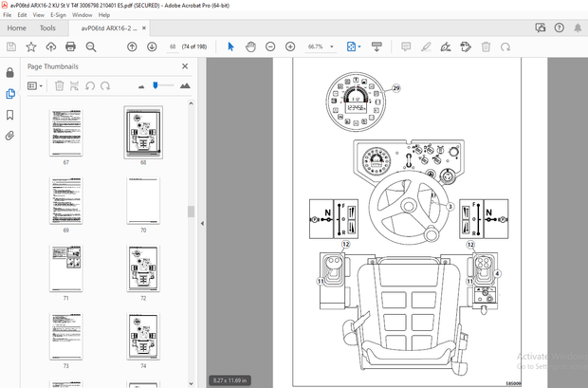Open the Attachments paperclip panel

(10, 136)
